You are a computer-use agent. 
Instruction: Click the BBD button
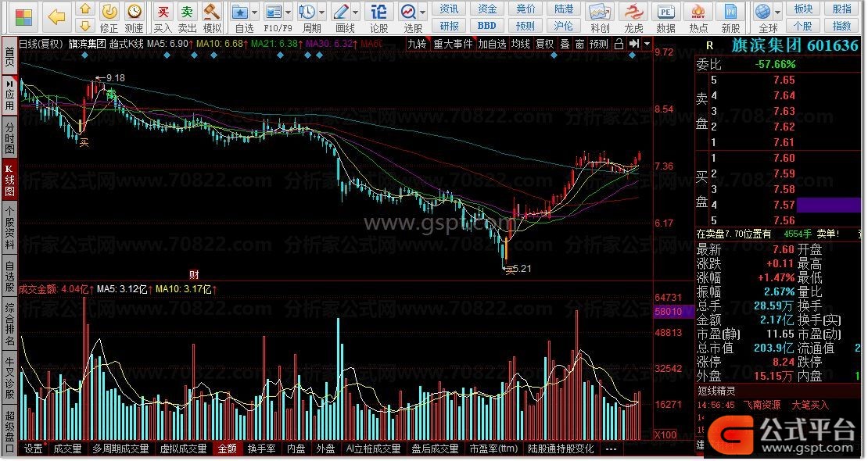coord(487,26)
